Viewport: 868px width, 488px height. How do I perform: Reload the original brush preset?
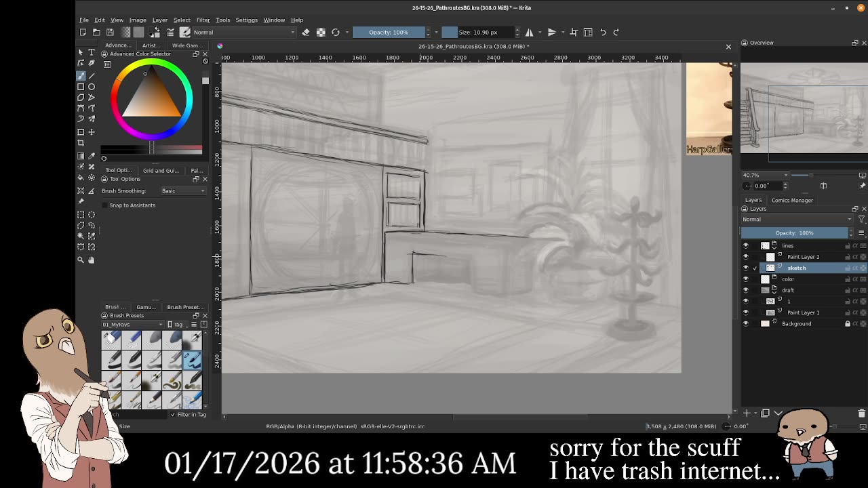point(335,32)
